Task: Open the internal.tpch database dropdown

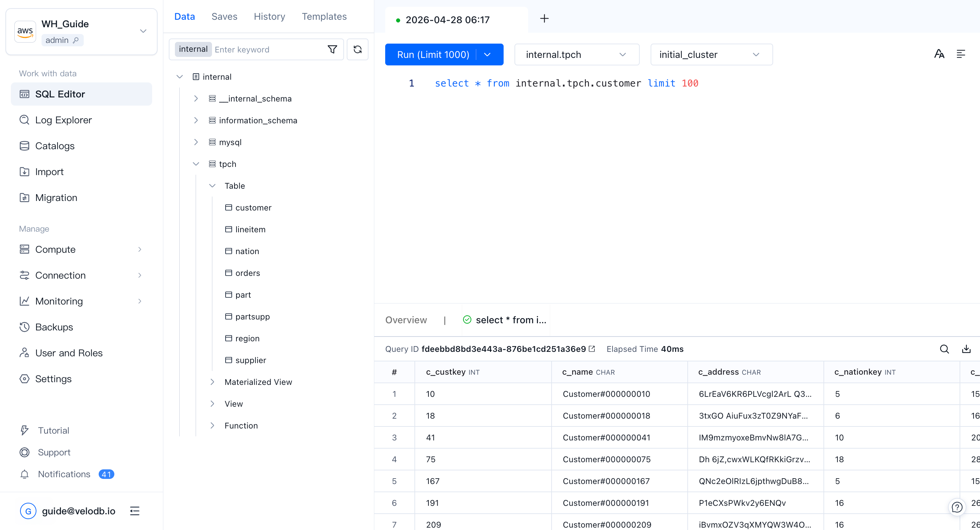Action: 576,54
